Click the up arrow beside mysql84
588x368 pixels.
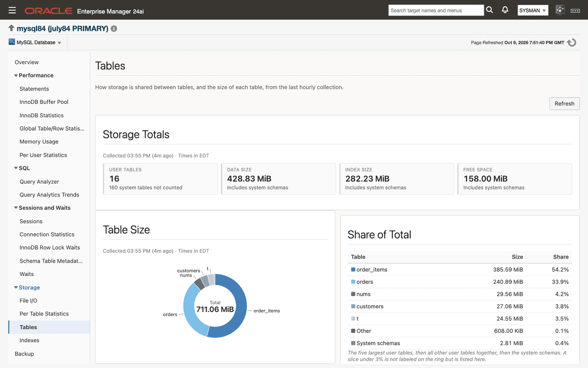[11, 28]
